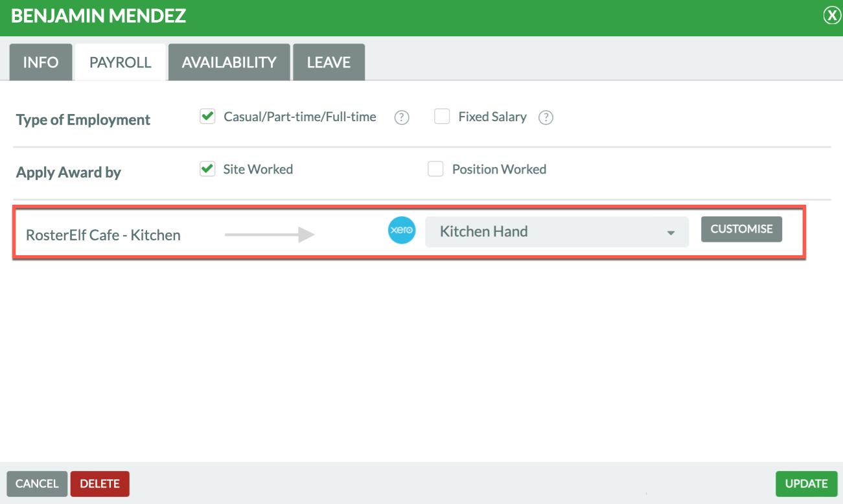
Task: Go to the LEAVE tab
Action: coord(329,62)
